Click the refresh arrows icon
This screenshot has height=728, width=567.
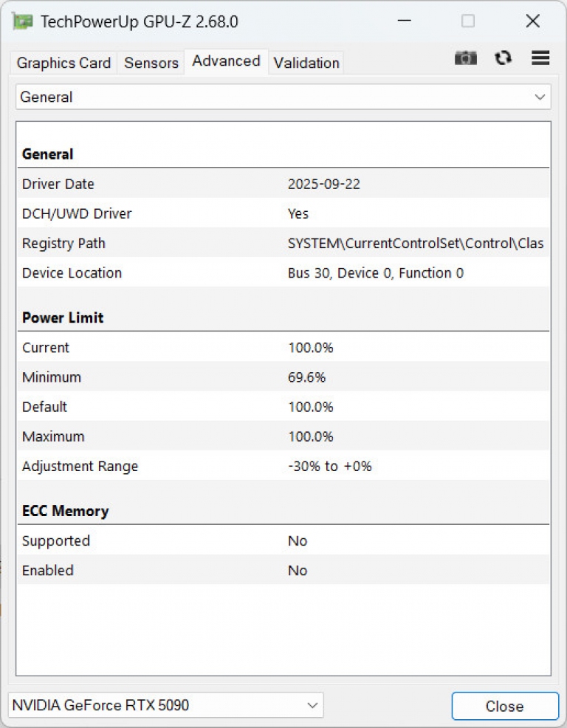point(504,58)
